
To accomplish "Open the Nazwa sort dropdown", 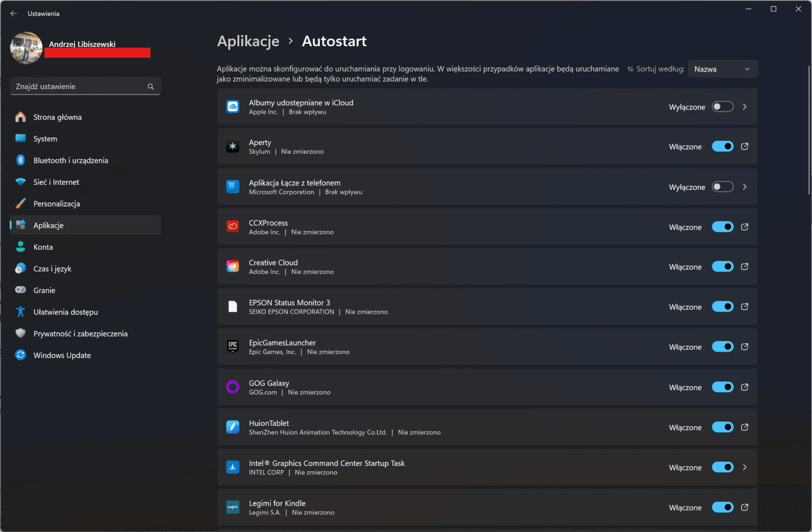I will pyautogui.click(x=723, y=69).
